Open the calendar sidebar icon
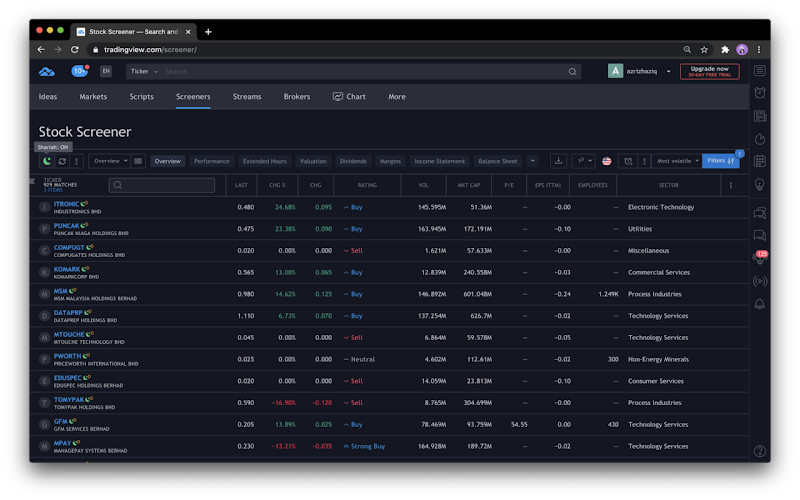This screenshot has width=800, height=500. pyautogui.click(x=760, y=161)
